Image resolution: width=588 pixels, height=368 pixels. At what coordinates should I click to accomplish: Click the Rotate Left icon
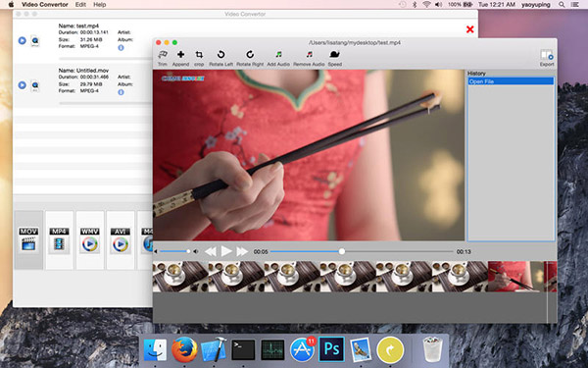click(220, 55)
